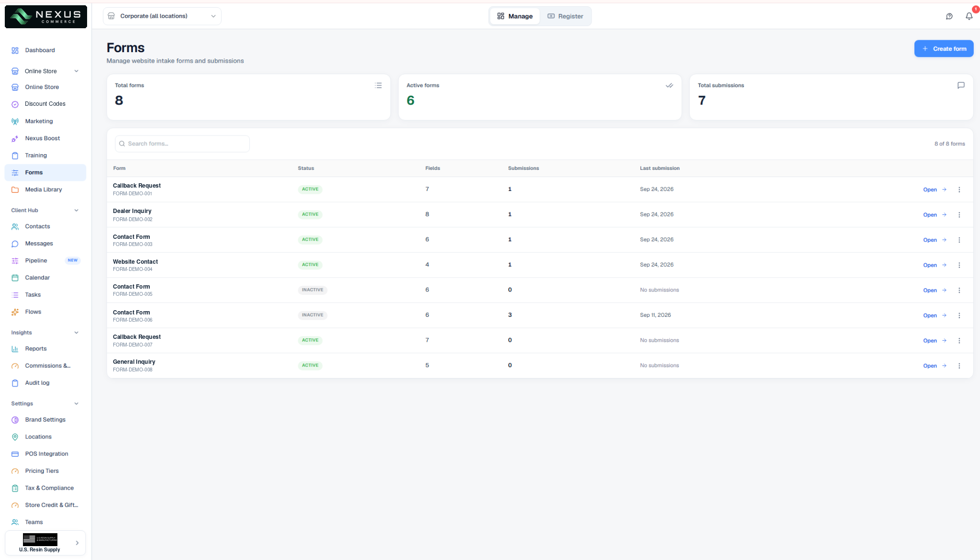Click the Search forms input field

(182, 144)
